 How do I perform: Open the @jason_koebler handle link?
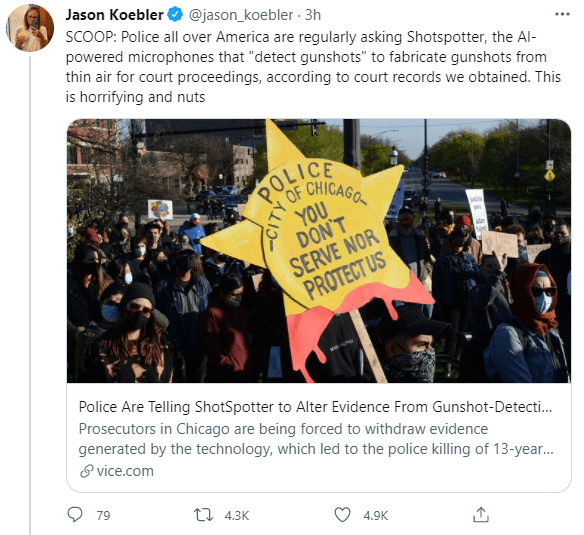point(241,15)
